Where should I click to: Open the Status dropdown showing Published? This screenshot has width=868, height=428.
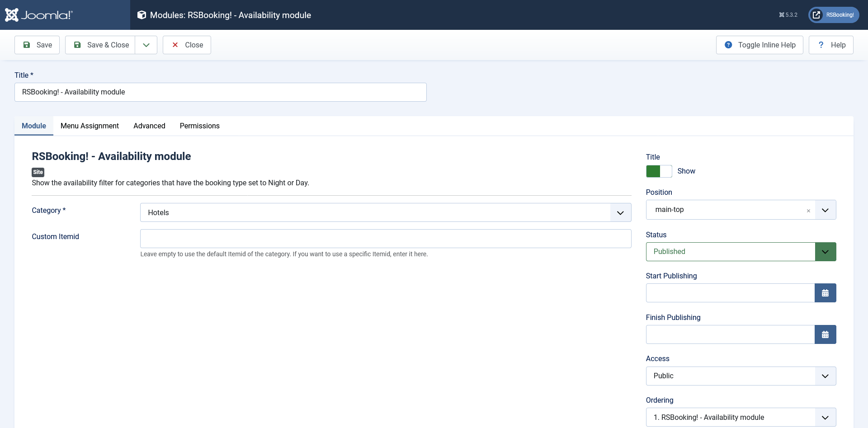741,252
